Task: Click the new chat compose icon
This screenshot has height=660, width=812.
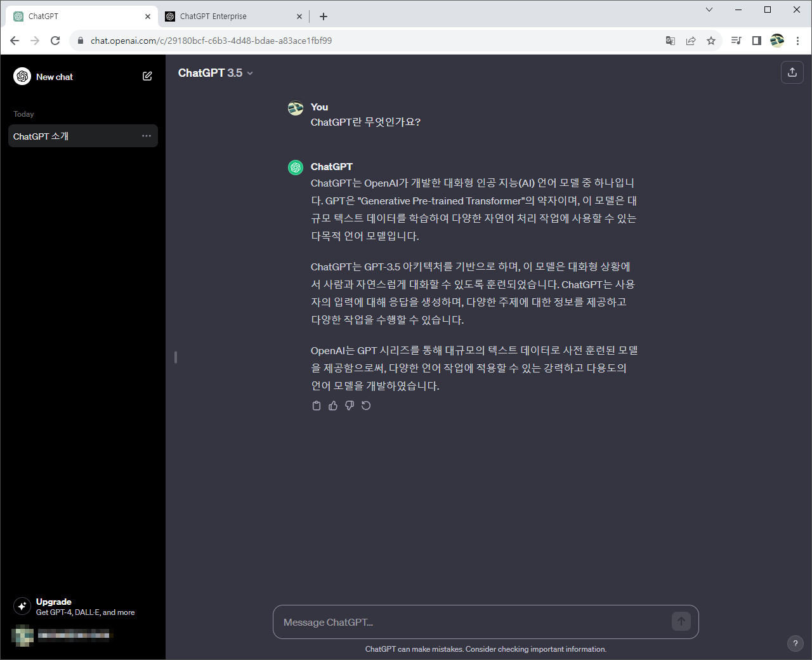Action: click(147, 76)
